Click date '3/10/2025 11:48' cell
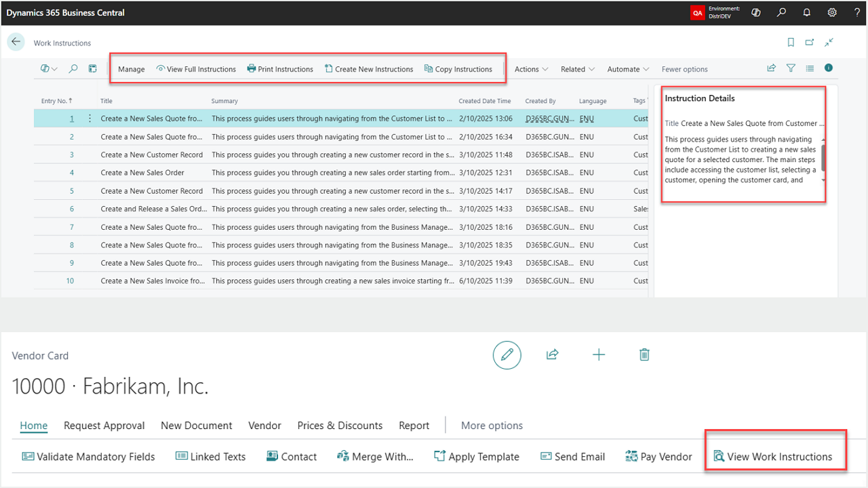 (486, 155)
